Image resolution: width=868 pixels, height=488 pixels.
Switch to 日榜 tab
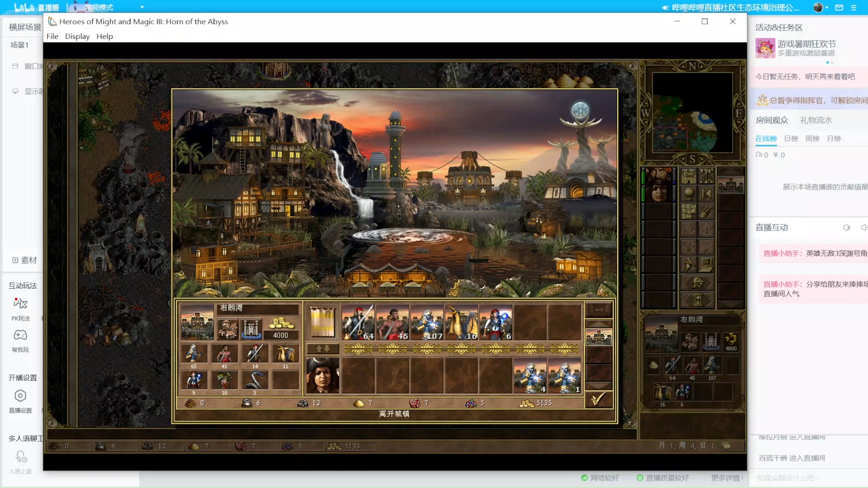click(791, 139)
